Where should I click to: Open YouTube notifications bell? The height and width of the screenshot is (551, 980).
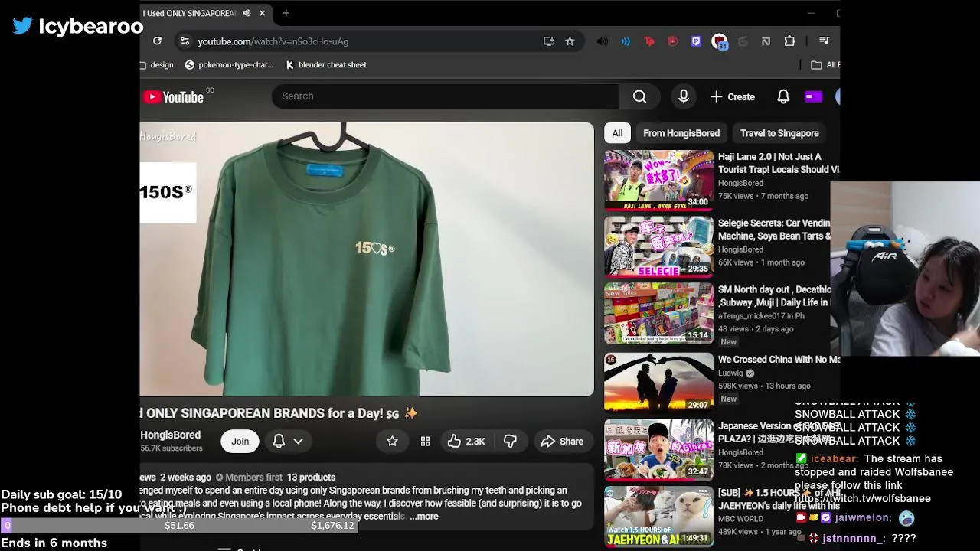click(x=783, y=96)
